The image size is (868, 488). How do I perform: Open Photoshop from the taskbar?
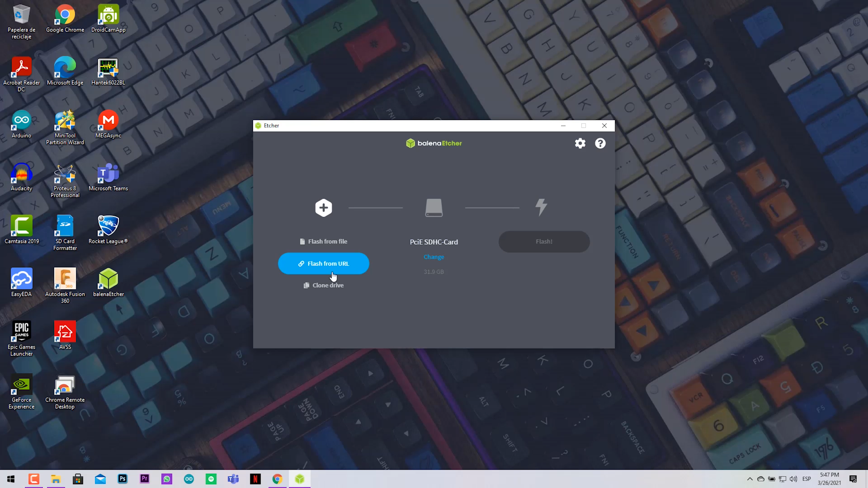pyautogui.click(x=123, y=479)
